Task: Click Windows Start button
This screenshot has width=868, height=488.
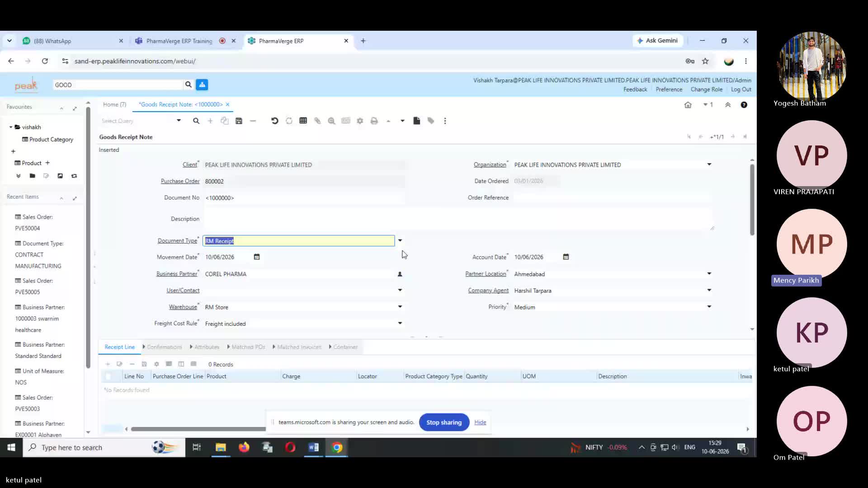Action: point(11,447)
